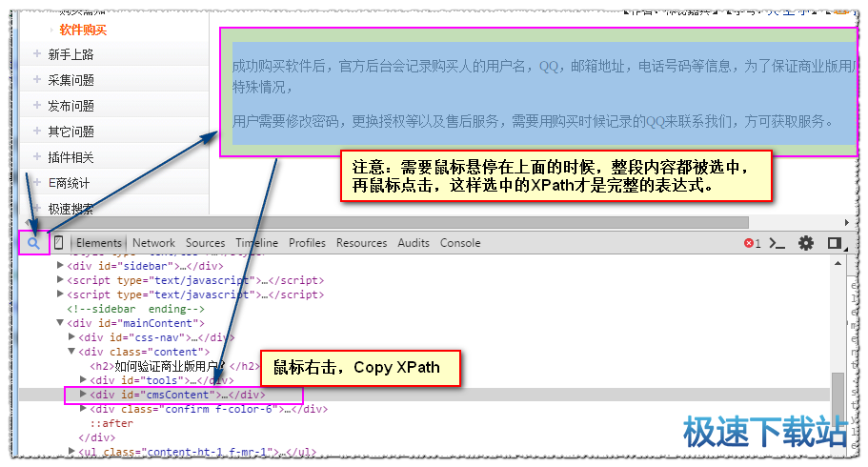Image resolution: width=868 pixels, height=467 pixels.
Task: Click the highlighted cmsContent paragraph text
Action: pos(544,93)
